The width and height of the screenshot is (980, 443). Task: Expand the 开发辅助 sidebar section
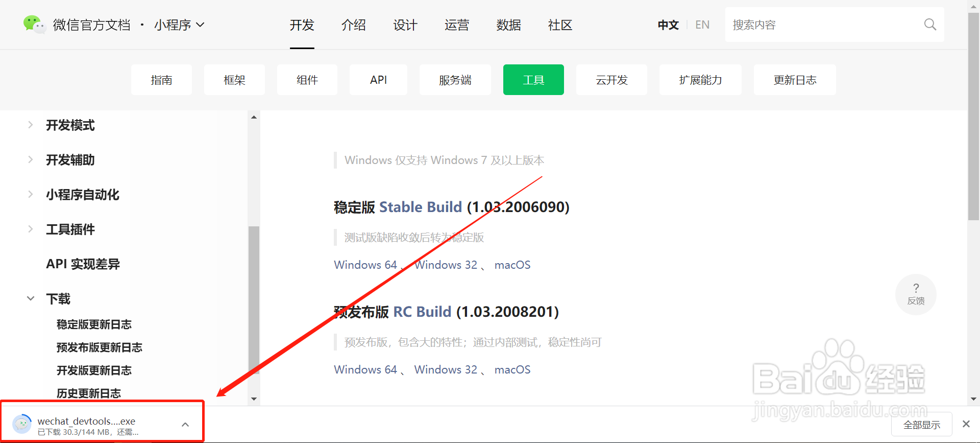[31, 159]
